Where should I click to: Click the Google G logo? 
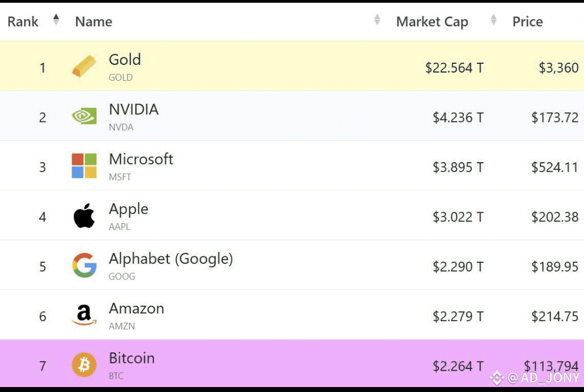(x=85, y=265)
